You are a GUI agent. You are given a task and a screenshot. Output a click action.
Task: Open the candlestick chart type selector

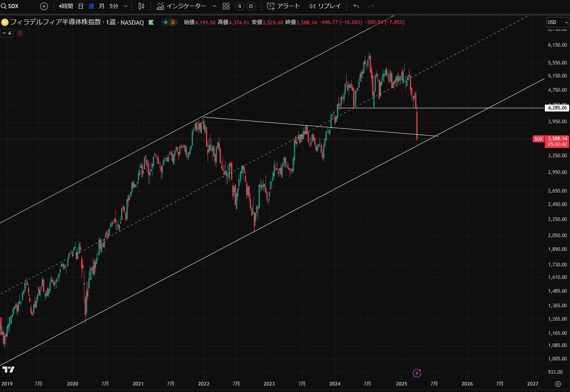pyautogui.click(x=141, y=6)
